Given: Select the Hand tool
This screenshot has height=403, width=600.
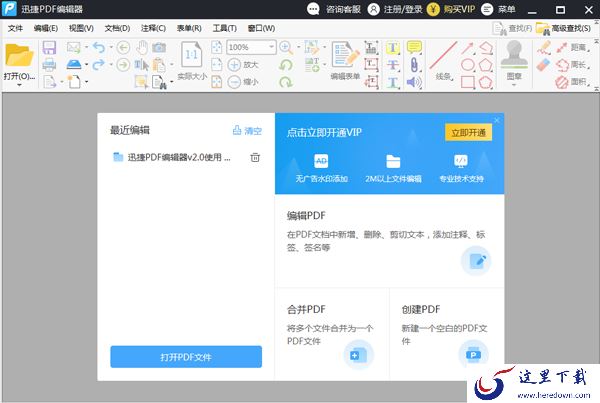Looking at the screenshot, I should pos(142,47).
